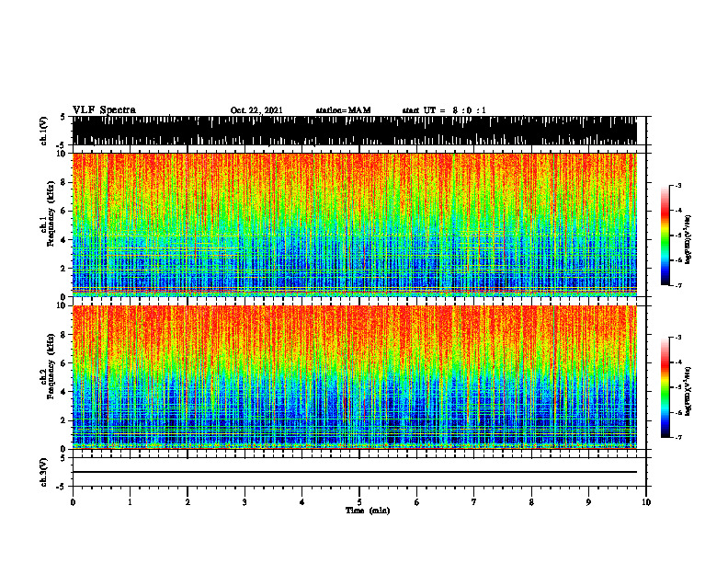Click the "ch.3(V)" axis label
Screen dimensions: 728x563
tap(44, 473)
